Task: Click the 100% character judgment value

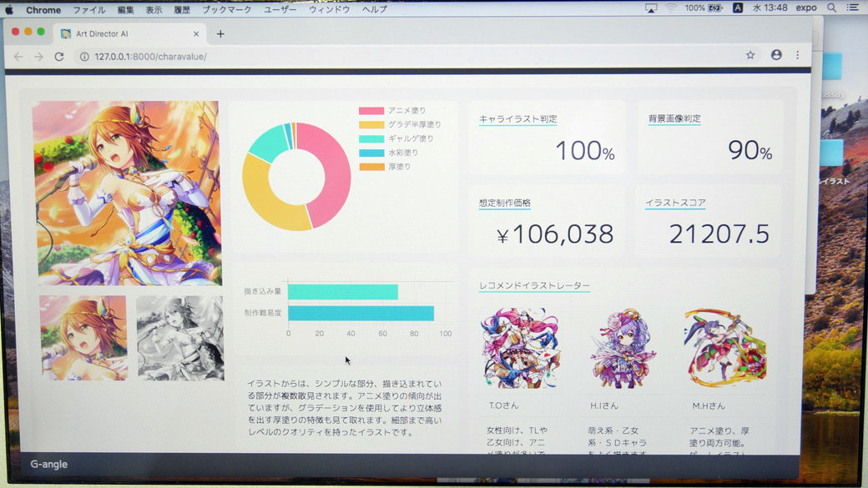Action: pos(584,150)
